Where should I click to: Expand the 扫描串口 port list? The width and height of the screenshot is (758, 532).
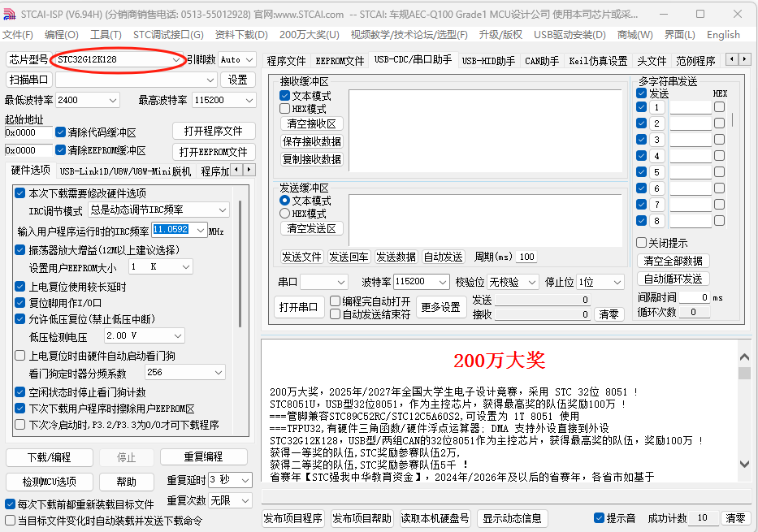[210, 80]
